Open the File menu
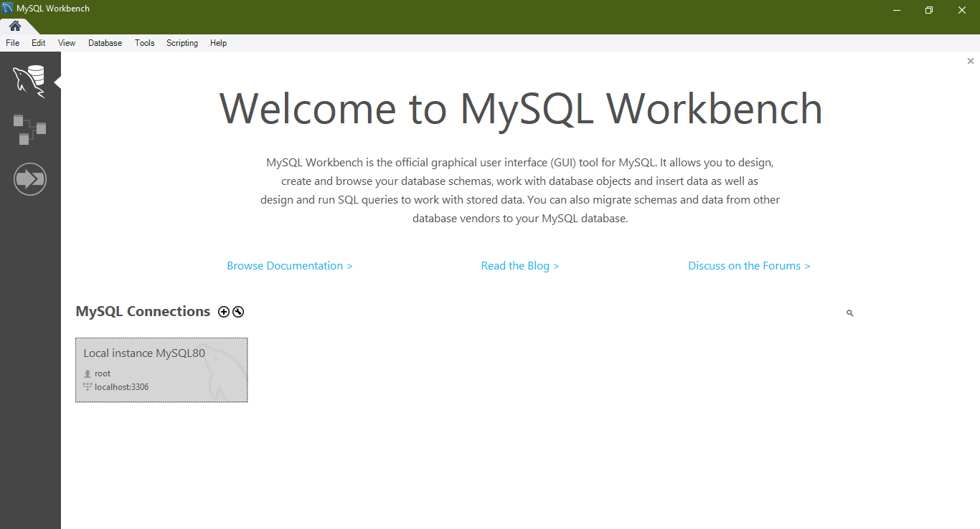This screenshot has height=529, width=980. (12, 43)
